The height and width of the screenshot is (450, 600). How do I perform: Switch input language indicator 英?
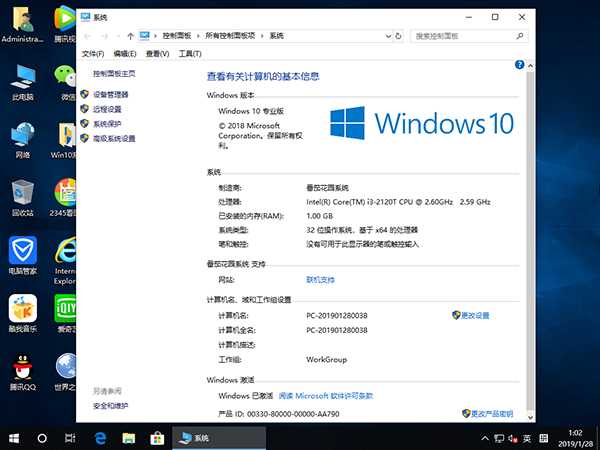527,438
